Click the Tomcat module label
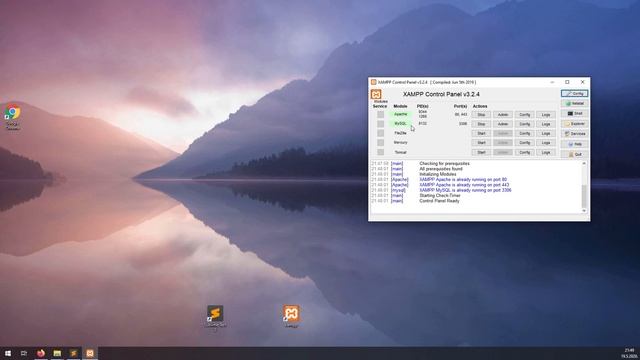 [400, 152]
